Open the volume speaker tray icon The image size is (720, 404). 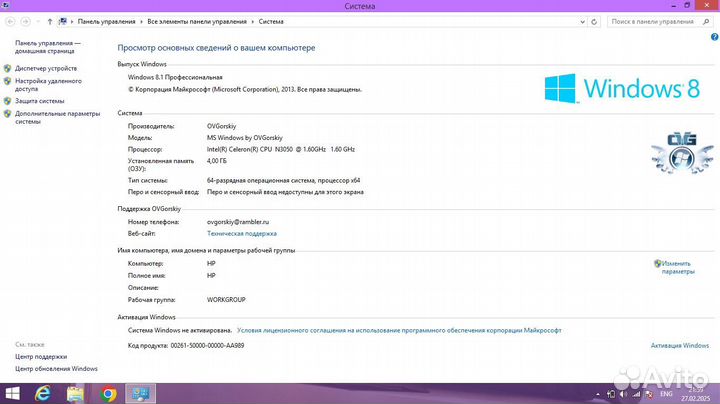tap(623, 394)
